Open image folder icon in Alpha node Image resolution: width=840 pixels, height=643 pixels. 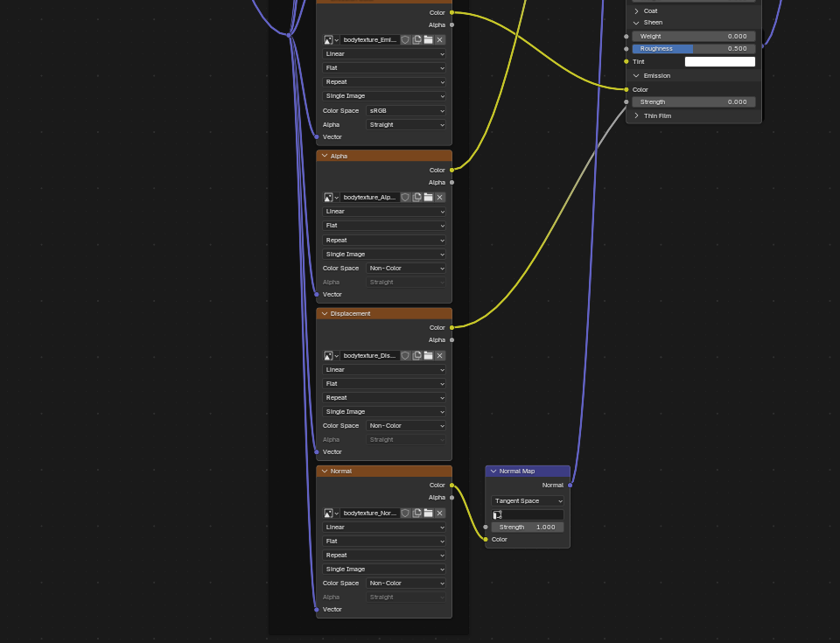(429, 197)
